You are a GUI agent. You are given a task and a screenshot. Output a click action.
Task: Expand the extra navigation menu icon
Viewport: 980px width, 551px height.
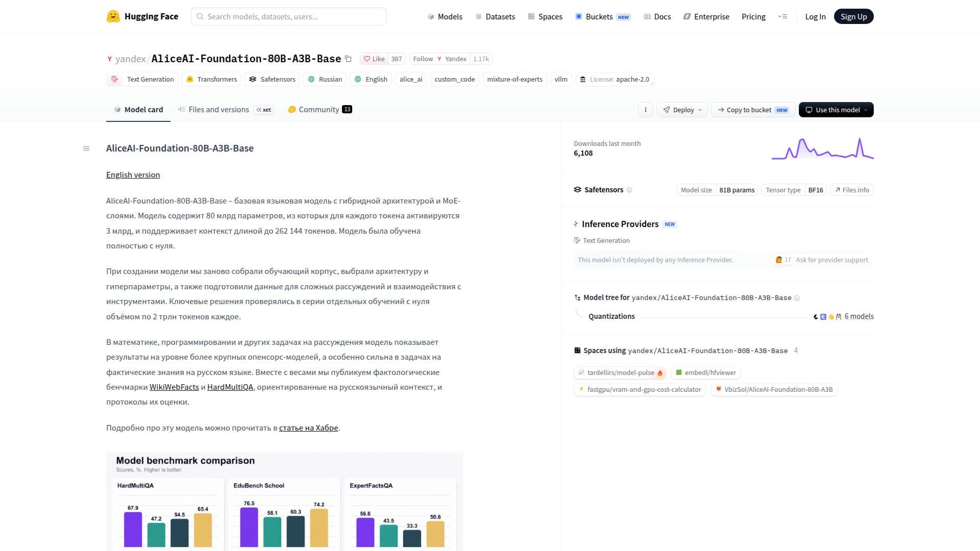point(782,16)
